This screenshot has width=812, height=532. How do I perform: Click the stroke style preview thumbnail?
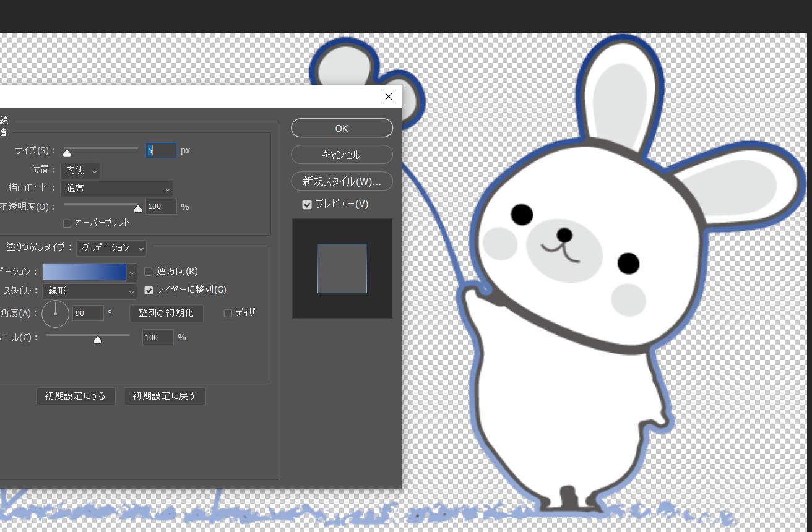tap(342, 268)
